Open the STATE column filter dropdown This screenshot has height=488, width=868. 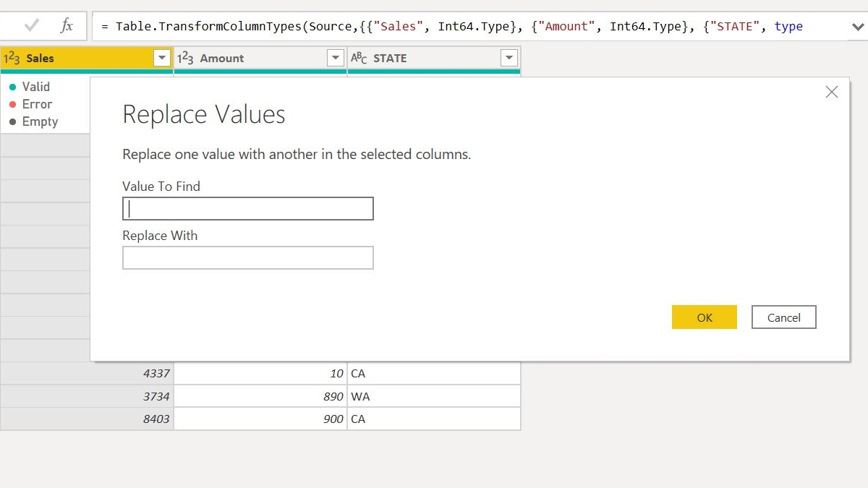(509, 58)
